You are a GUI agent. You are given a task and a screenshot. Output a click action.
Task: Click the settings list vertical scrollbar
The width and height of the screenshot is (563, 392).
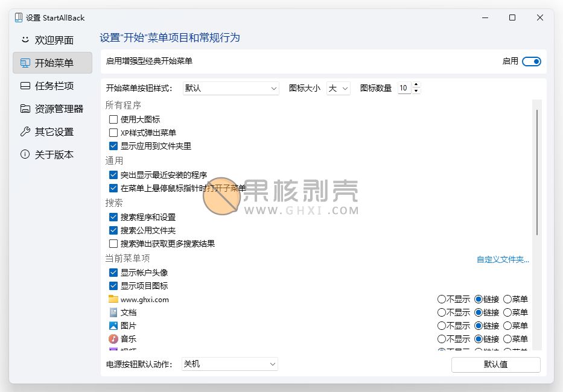[537, 172]
